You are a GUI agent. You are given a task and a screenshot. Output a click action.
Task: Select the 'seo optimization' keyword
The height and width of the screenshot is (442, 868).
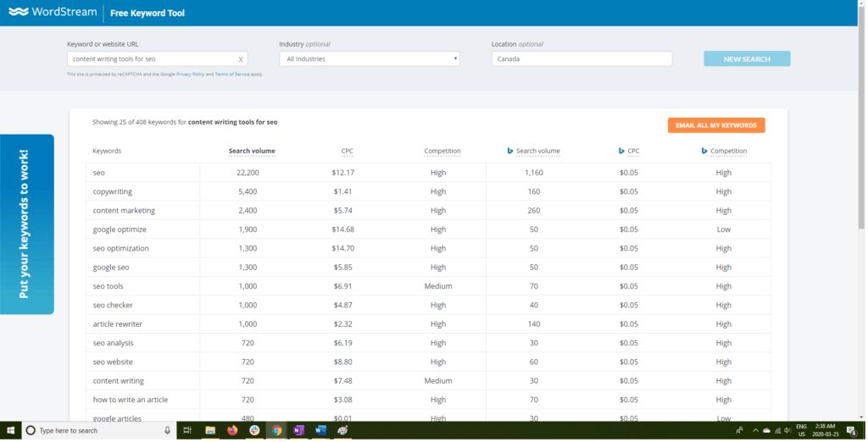pos(120,249)
